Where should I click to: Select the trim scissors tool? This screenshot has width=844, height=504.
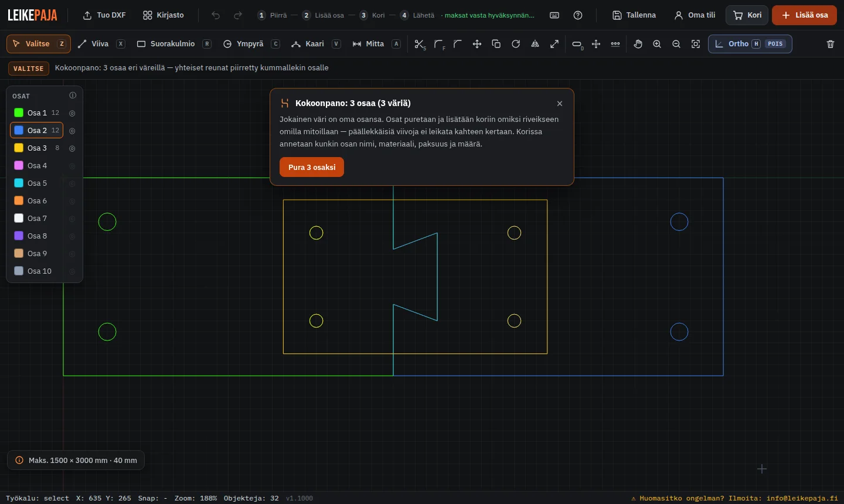420,44
